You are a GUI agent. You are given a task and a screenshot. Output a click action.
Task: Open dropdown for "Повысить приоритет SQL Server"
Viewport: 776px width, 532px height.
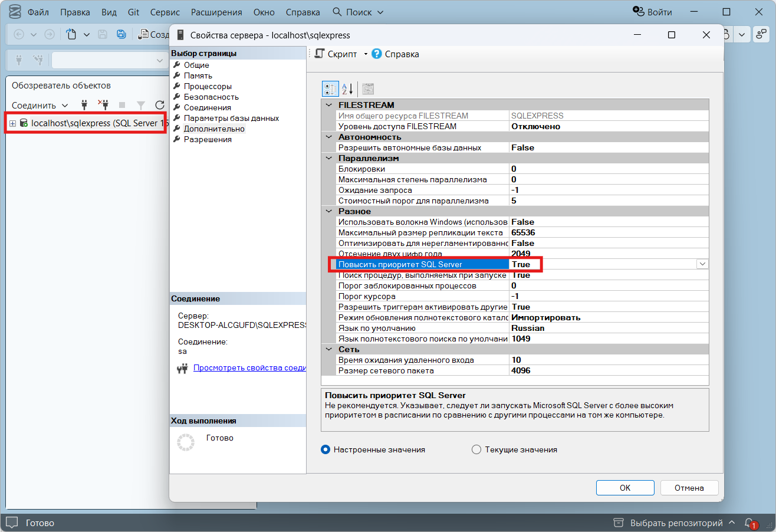(x=702, y=264)
